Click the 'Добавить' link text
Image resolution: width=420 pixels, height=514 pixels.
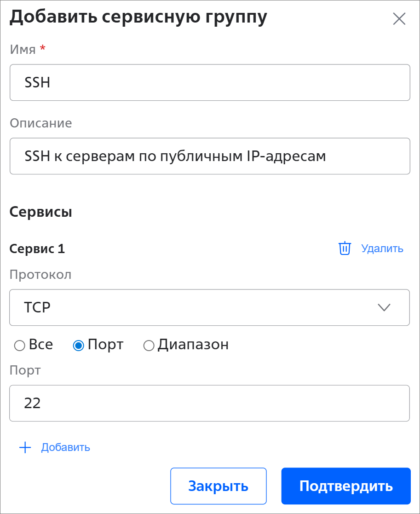coord(65,448)
